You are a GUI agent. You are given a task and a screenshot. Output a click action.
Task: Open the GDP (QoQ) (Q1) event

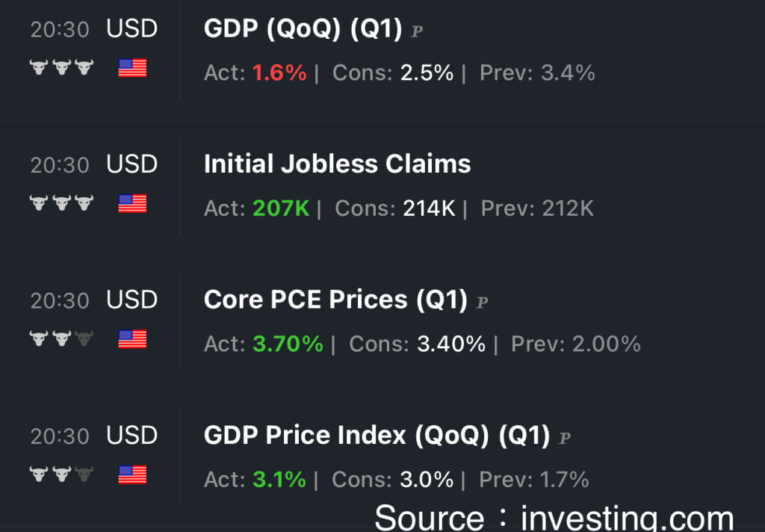point(303,29)
